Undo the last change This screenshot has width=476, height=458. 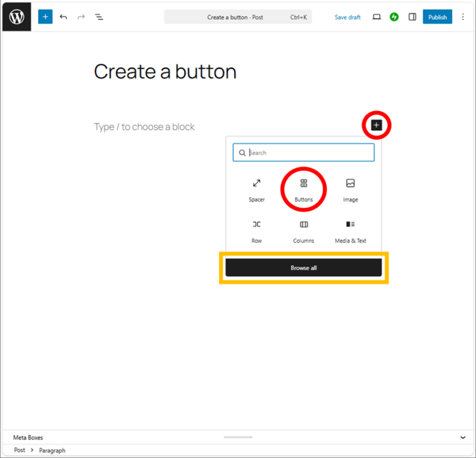(63, 17)
